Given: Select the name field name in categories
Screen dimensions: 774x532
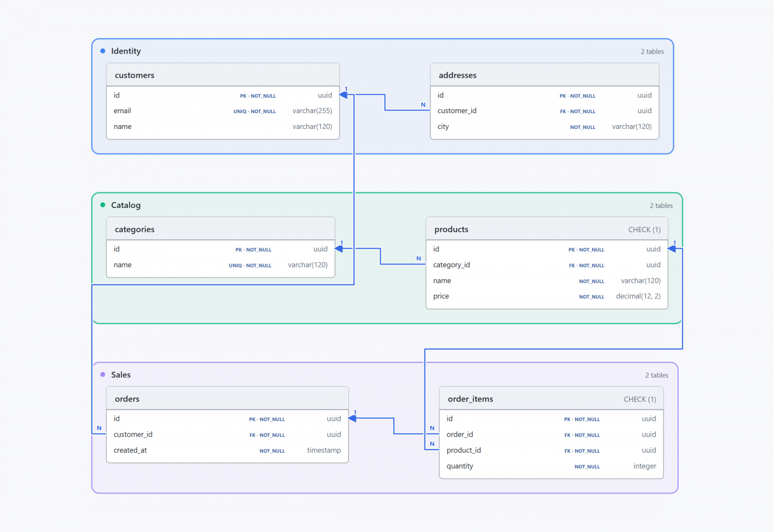Looking at the screenshot, I should (x=123, y=265).
